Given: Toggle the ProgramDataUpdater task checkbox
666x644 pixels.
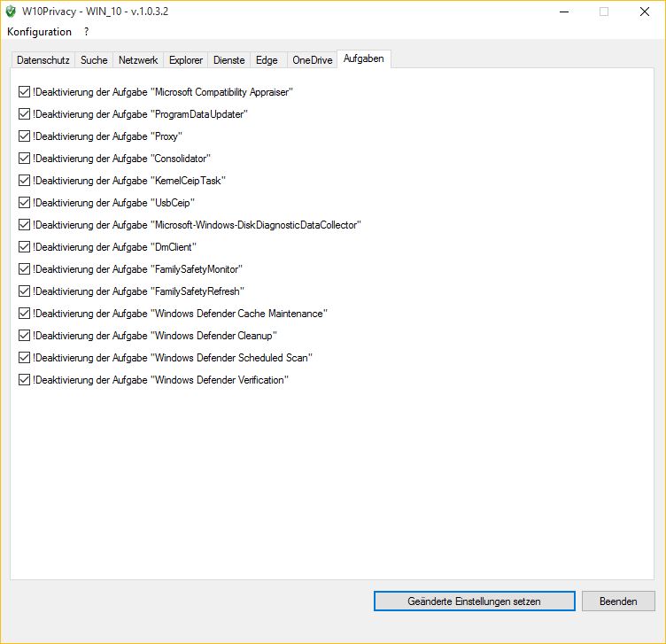Looking at the screenshot, I should (24, 114).
